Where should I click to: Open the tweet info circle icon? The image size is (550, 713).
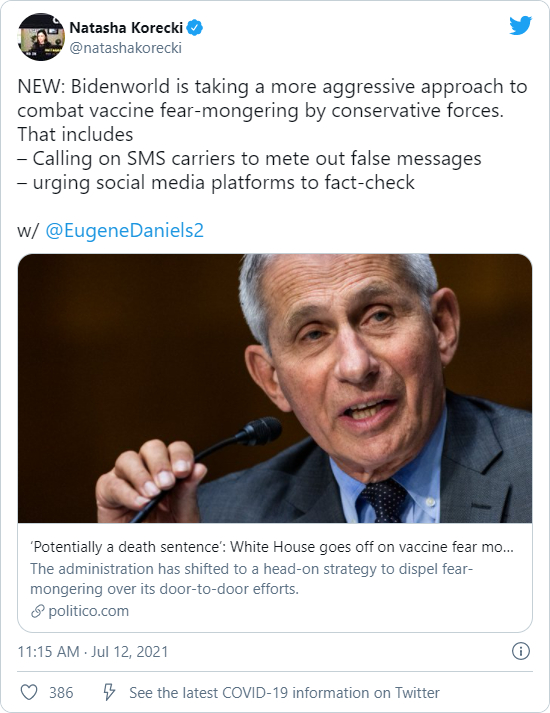click(521, 651)
